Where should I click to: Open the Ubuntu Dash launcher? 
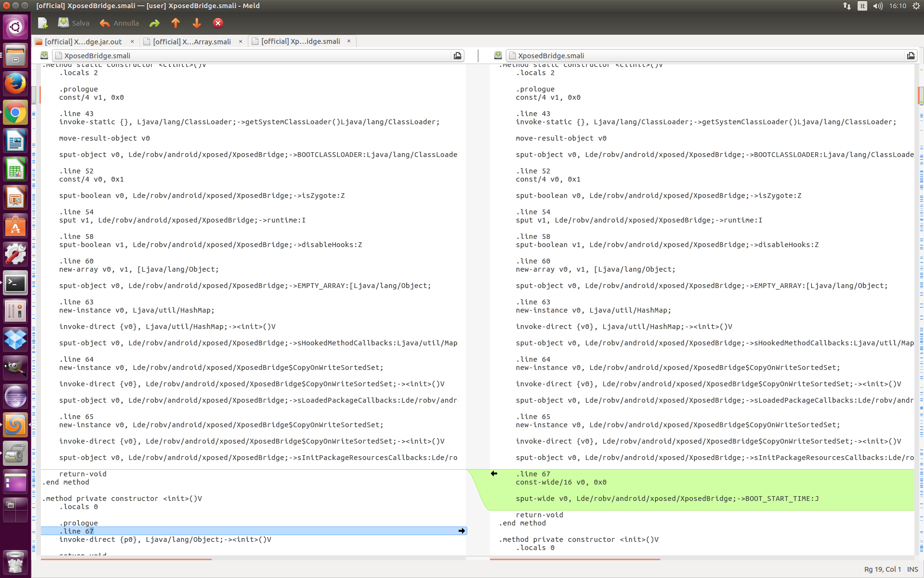[x=15, y=26]
